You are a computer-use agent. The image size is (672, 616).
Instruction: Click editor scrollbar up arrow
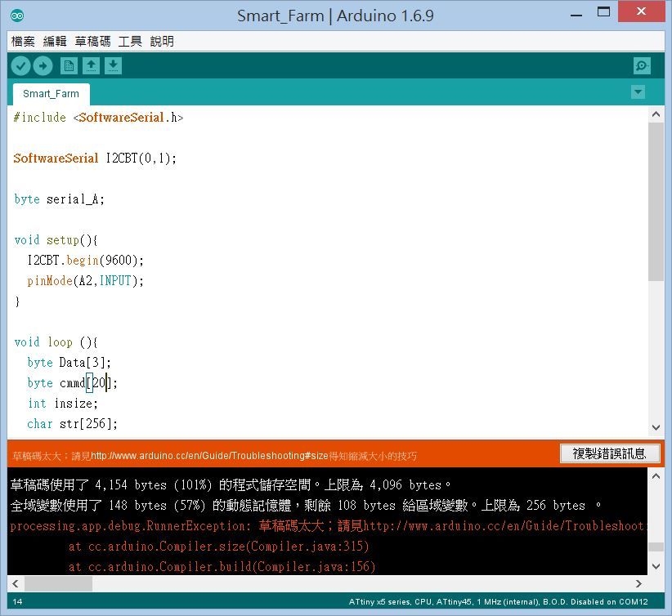click(x=656, y=114)
